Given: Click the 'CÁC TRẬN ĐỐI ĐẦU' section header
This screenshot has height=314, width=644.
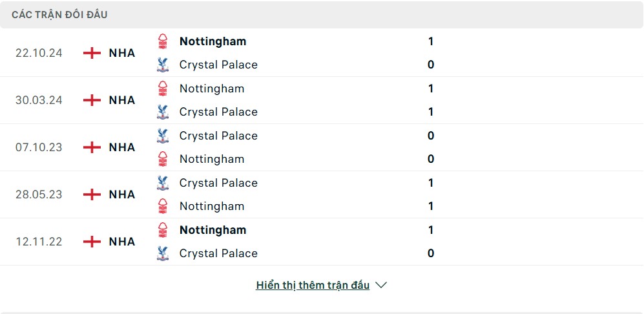Looking at the screenshot, I should pyautogui.click(x=59, y=15).
